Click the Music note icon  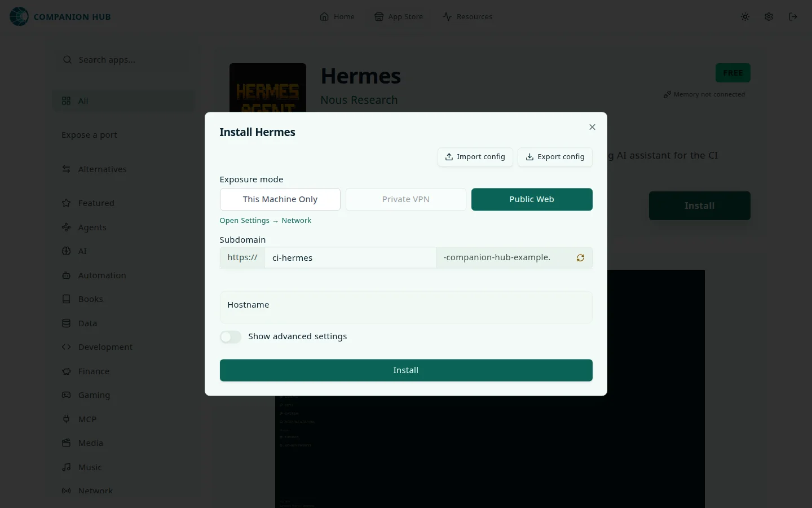67,467
